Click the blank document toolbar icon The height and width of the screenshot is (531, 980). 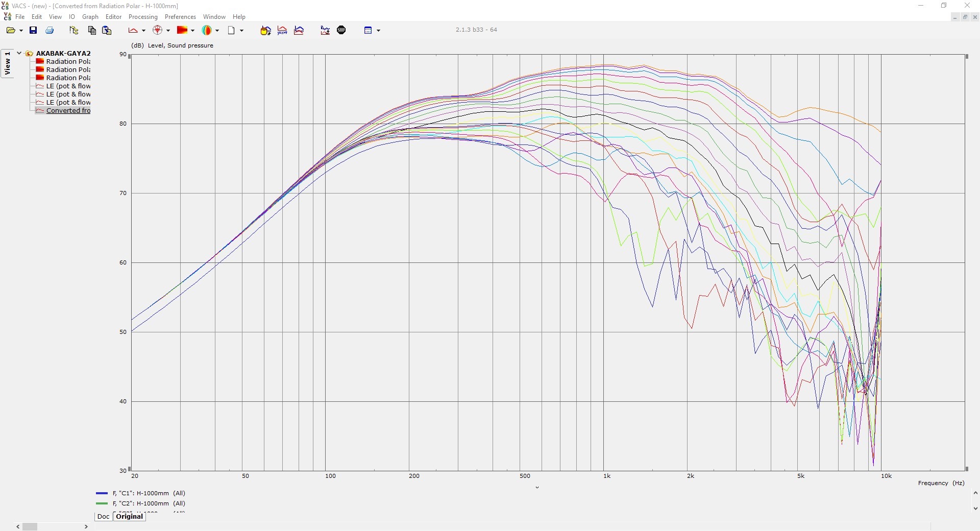(231, 30)
